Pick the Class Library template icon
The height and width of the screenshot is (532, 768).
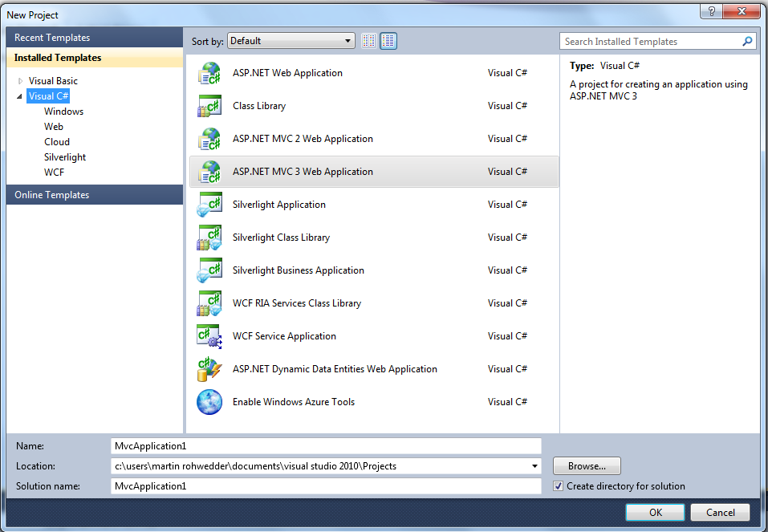click(209, 106)
